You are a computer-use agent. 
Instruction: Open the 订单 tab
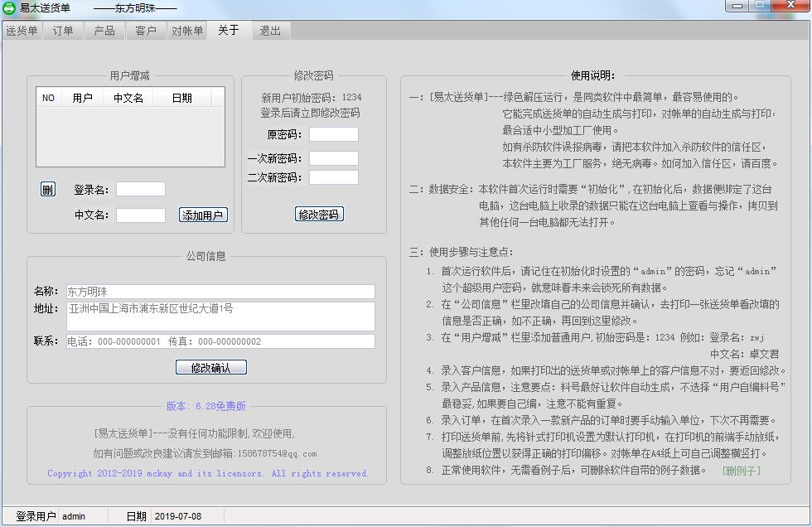(x=63, y=31)
